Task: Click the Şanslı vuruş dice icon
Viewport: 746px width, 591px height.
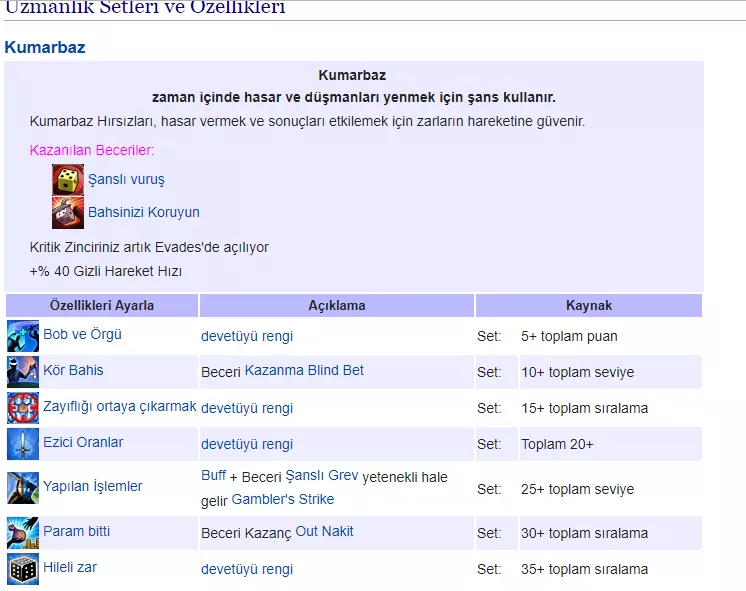Action: pyautogui.click(x=68, y=180)
